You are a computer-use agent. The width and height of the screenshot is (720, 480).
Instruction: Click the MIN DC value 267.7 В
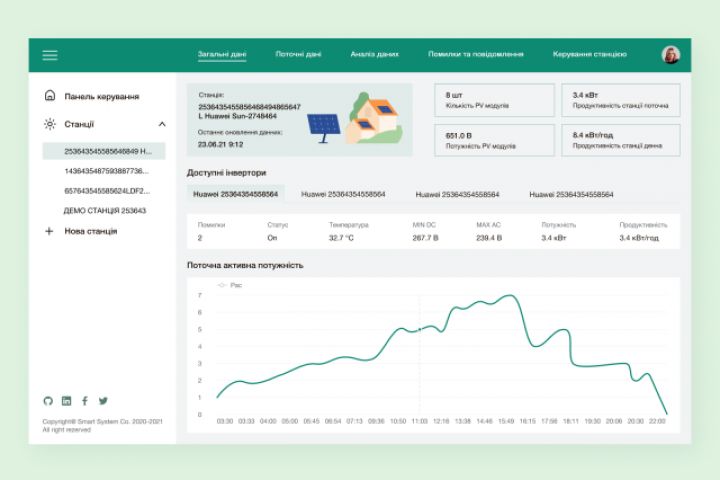pos(425,238)
